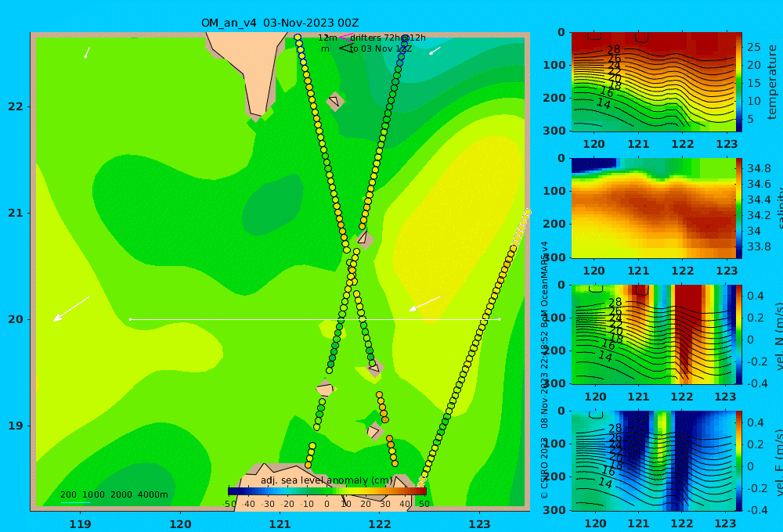Image resolution: width=783 pixels, height=532 pixels.
Task: Click the '25' tick on temperature colorbar
Action: point(754,47)
